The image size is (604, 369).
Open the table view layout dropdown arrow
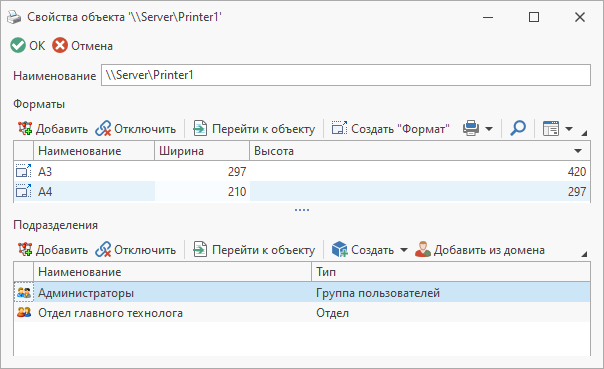click(x=569, y=129)
